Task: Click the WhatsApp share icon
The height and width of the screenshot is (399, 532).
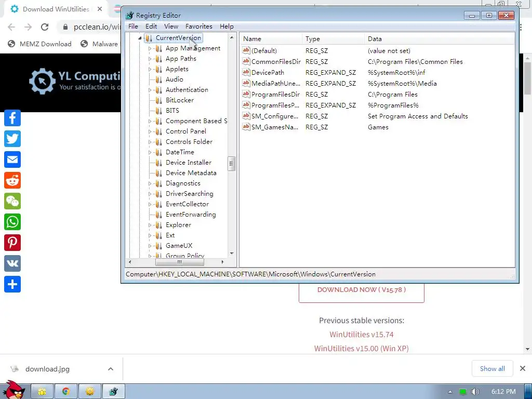Action: [12, 222]
